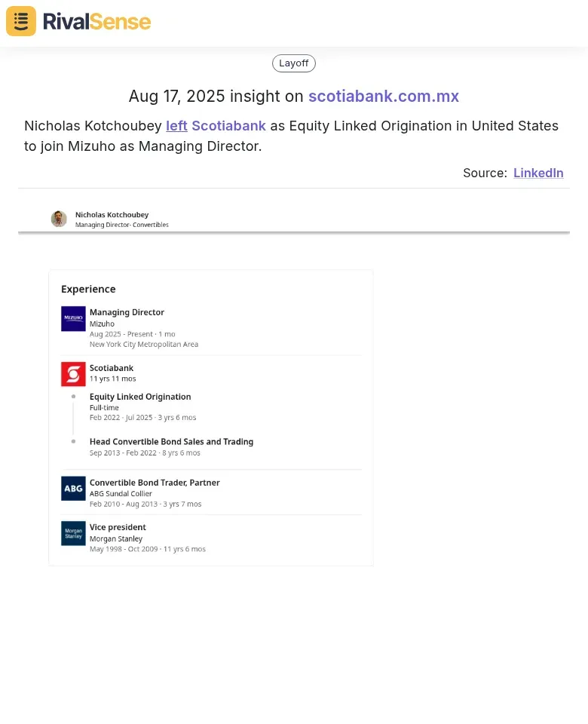Click the Mizuho company logo icon

(73, 318)
